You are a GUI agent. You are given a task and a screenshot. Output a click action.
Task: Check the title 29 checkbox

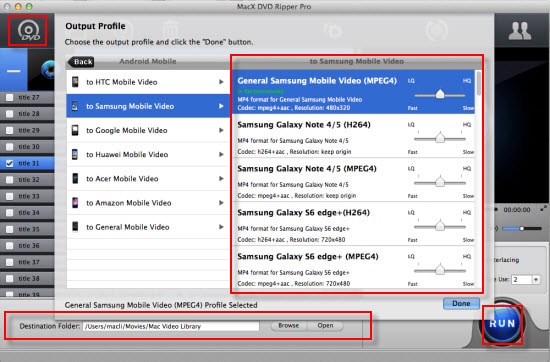pos(10,130)
